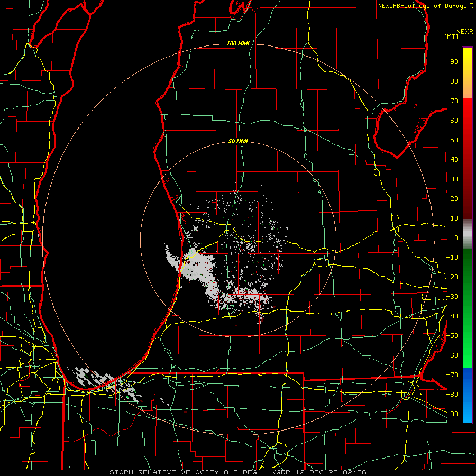Click the -80 value on the velocity scale
The width and height of the screenshot is (476, 476).
coord(452,395)
